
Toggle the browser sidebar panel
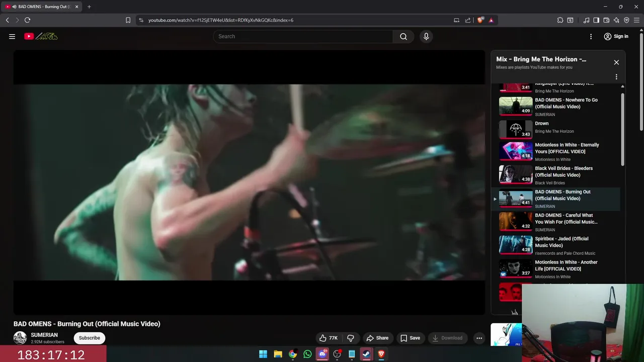(x=596, y=20)
